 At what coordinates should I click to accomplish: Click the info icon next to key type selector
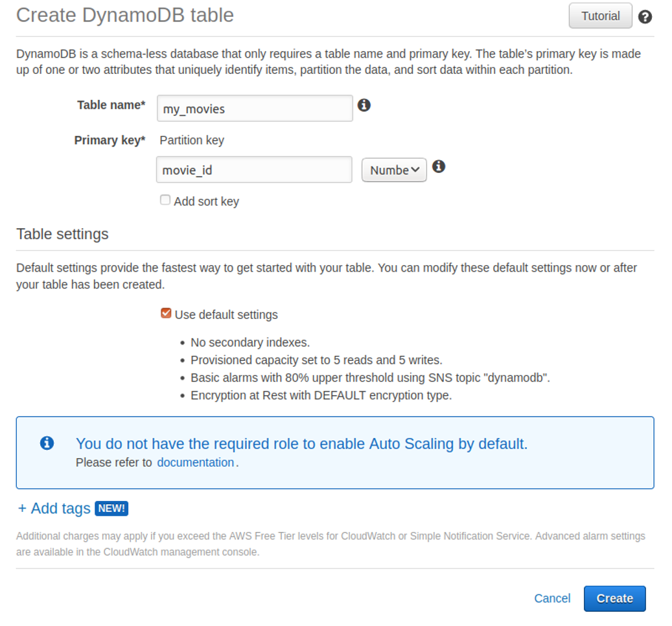point(439,167)
